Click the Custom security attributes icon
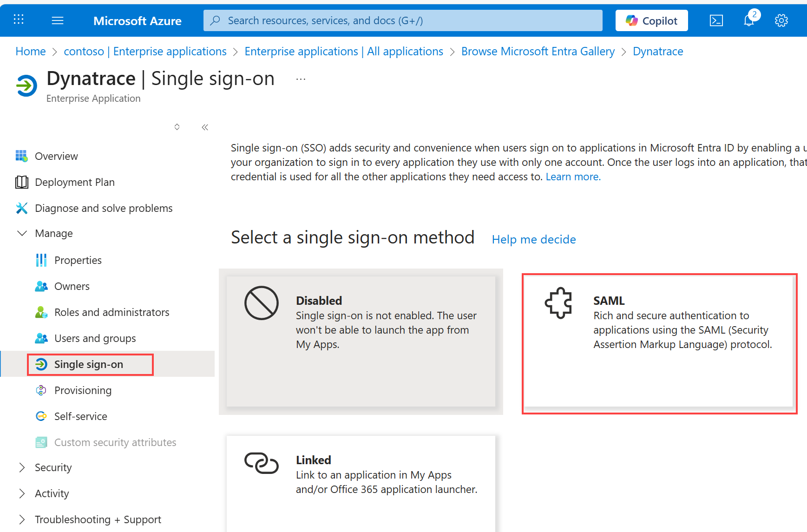Viewport: 807px width, 532px height. tap(41, 442)
